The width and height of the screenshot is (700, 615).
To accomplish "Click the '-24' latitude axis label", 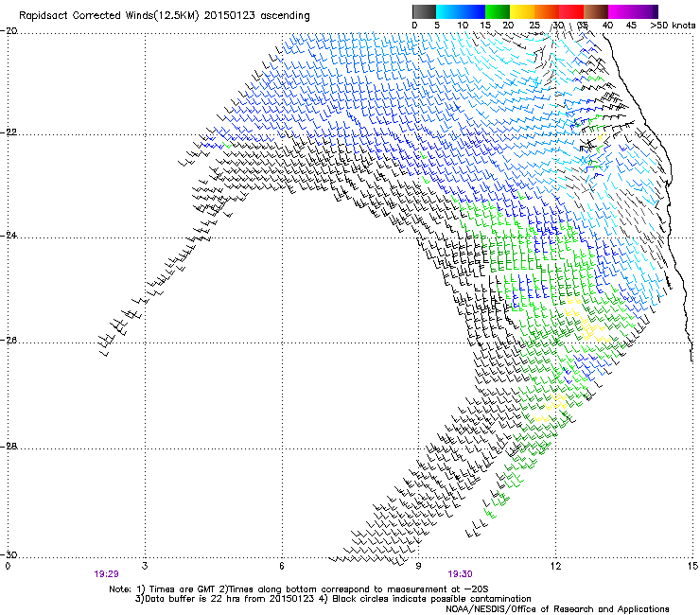I will pyautogui.click(x=9, y=235).
